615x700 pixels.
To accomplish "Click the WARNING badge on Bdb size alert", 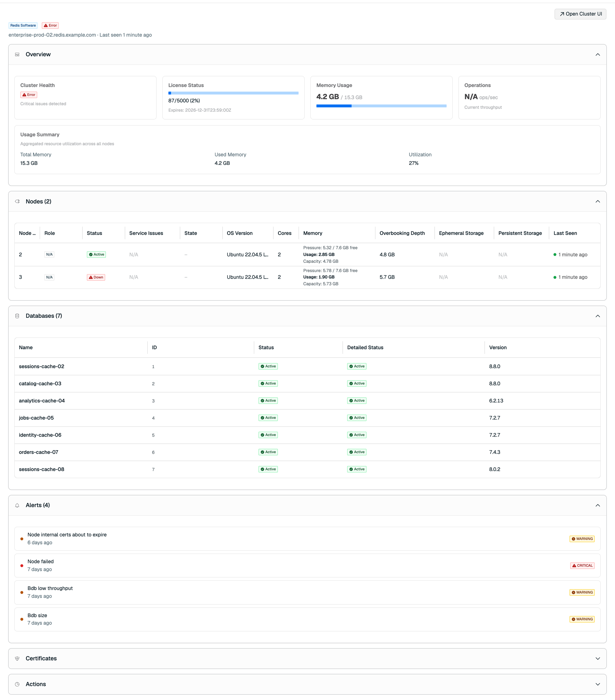I will 582,619.
